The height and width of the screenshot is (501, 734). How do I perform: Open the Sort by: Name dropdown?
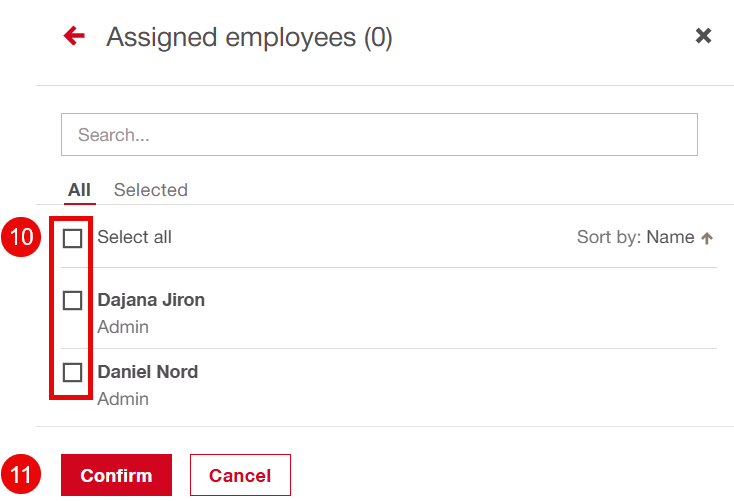click(635, 238)
